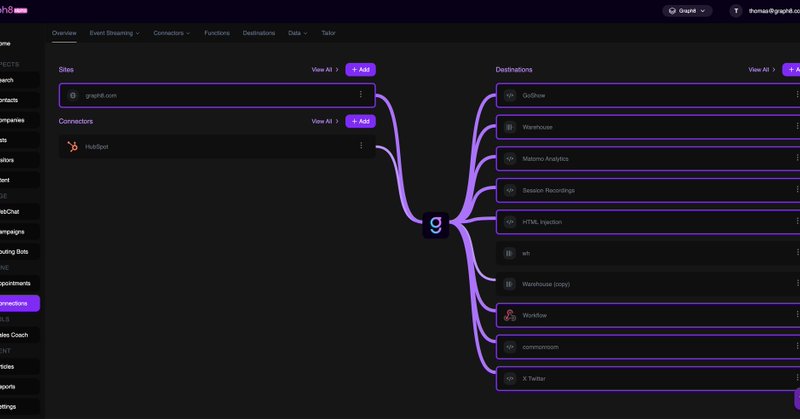Select Connections in the sidebar
Screen dimensions: 800x419
[x=19, y=303]
